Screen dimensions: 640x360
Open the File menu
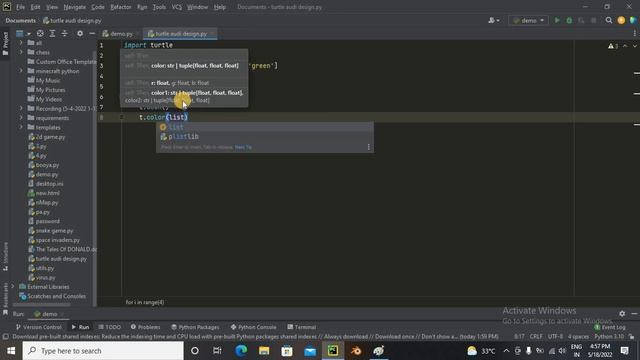(x=20, y=7)
